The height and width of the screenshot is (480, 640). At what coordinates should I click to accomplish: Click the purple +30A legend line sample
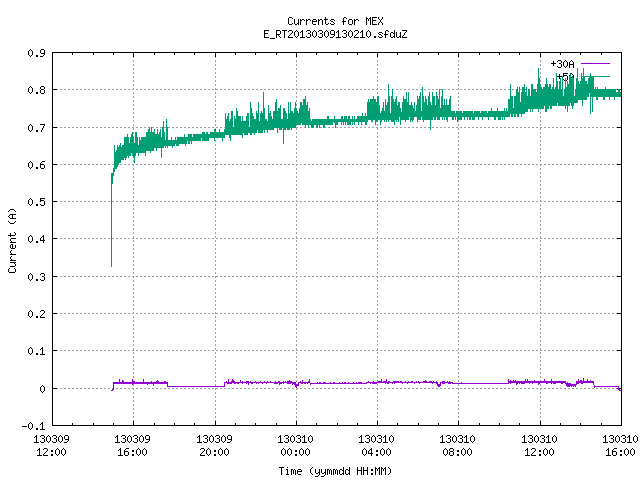[x=595, y=64]
